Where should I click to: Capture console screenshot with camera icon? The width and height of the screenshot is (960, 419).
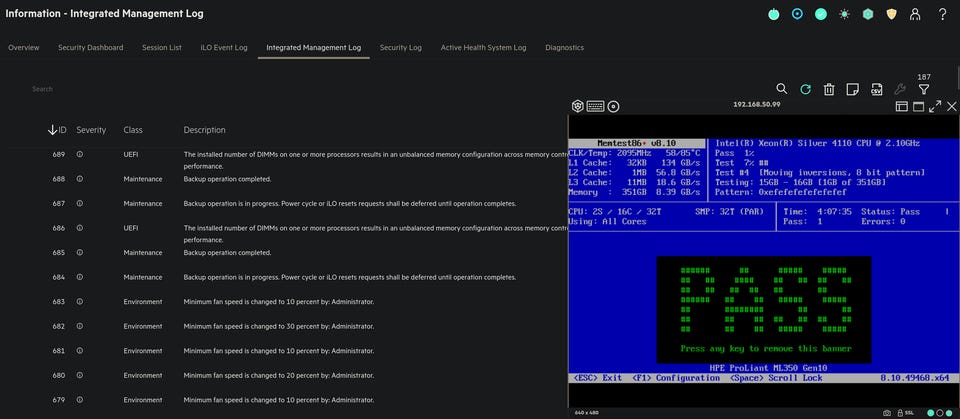pos(887,413)
